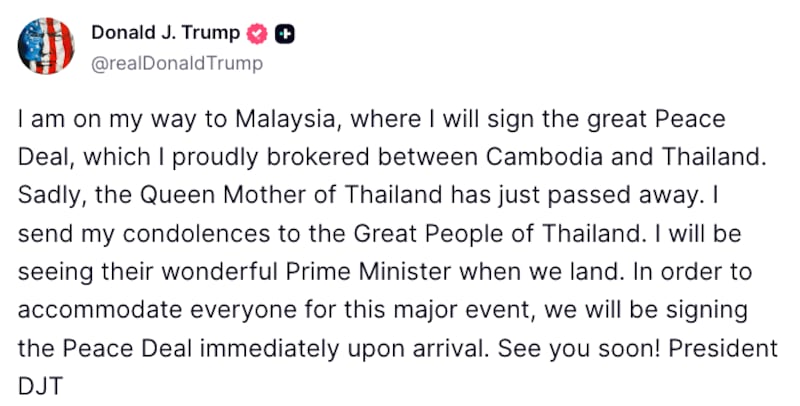Open the Donald J. Trump display name
This screenshot has height=406, width=800.
pos(165,33)
